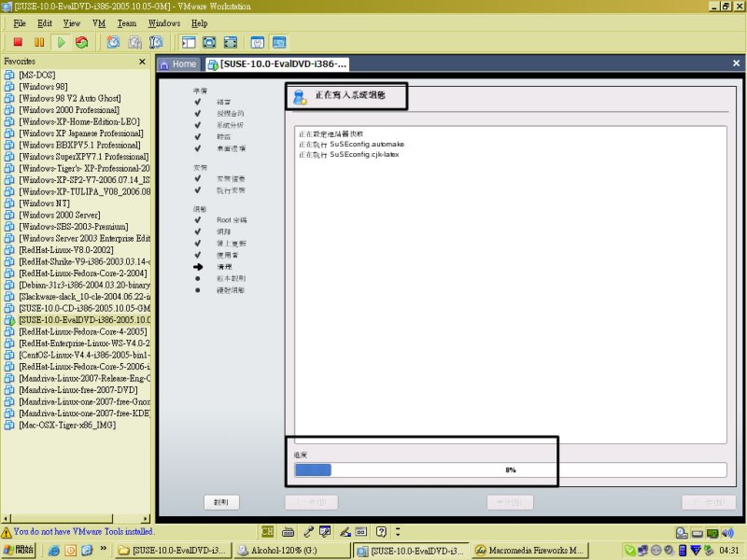Image resolution: width=747 pixels, height=560 pixels.
Task: Select [Debian-31r3-i386] favorite
Action: tap(84, 285)
